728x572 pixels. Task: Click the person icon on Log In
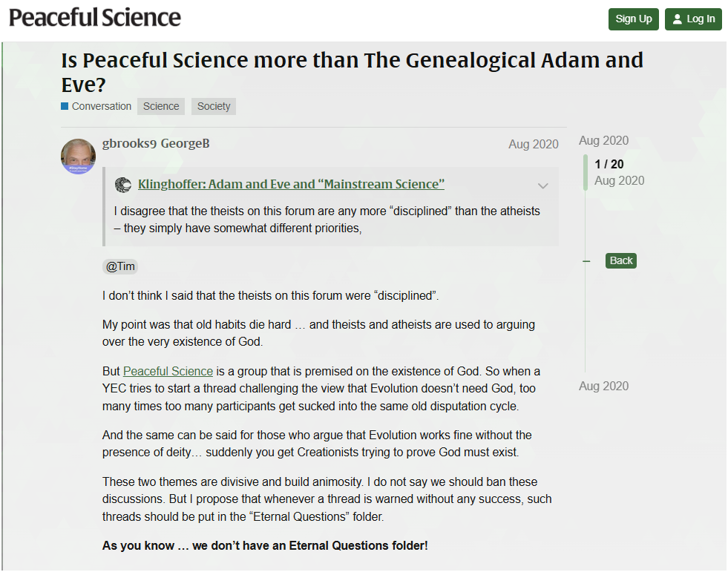[x=677, y=19]
